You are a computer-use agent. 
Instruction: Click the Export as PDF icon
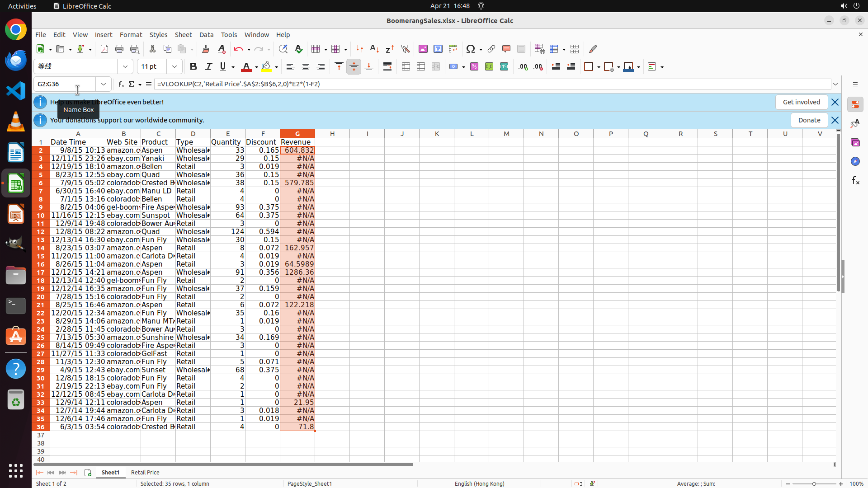click(104, 49)
